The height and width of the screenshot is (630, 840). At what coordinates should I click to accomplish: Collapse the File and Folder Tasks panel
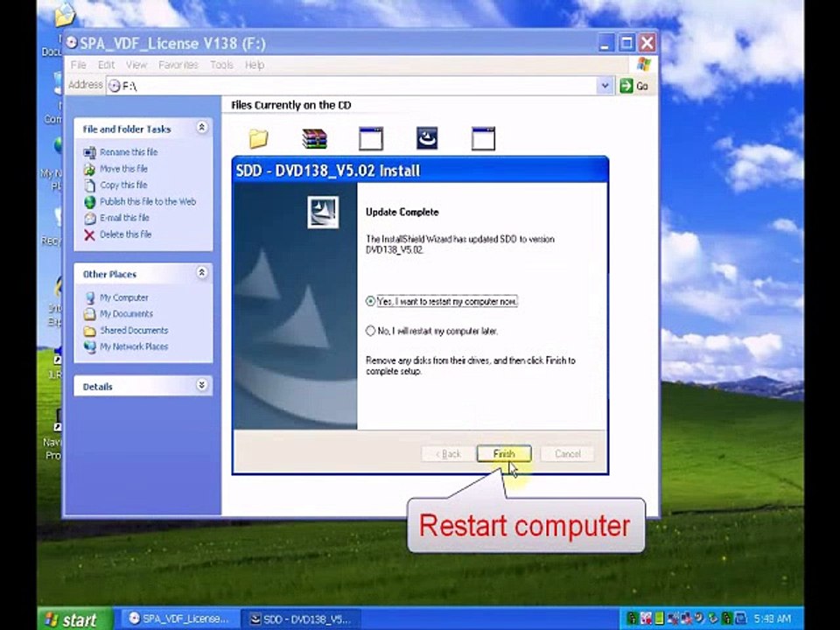pos(202,128)
